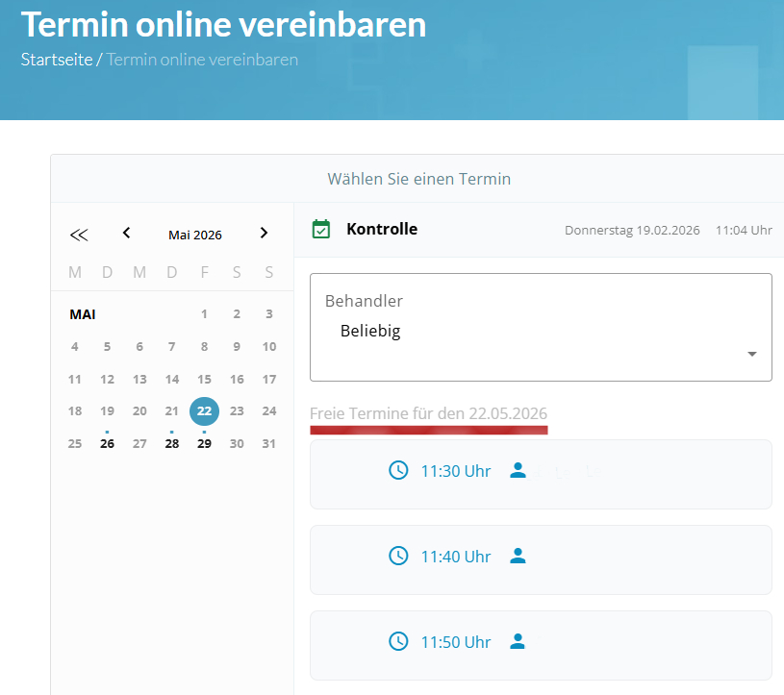The width and height of the screenshot is (784, 695).
Task: Go to Startseite via breadcrumb link
Action: point(57,60)
